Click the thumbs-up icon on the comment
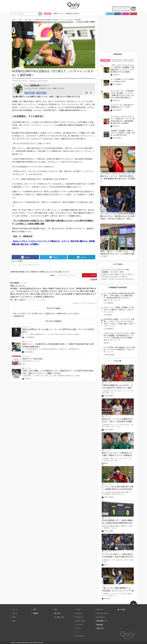147x644 pixels. pyautogui.click(x=11, y=300)
